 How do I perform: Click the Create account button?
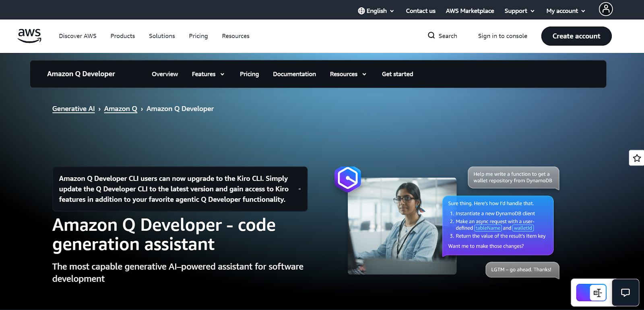pos(576,36)
